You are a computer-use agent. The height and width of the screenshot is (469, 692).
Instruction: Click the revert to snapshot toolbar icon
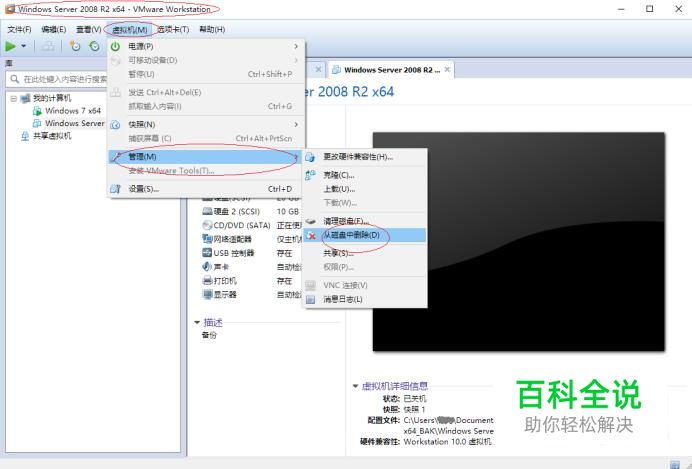click(x=94, y=46)
